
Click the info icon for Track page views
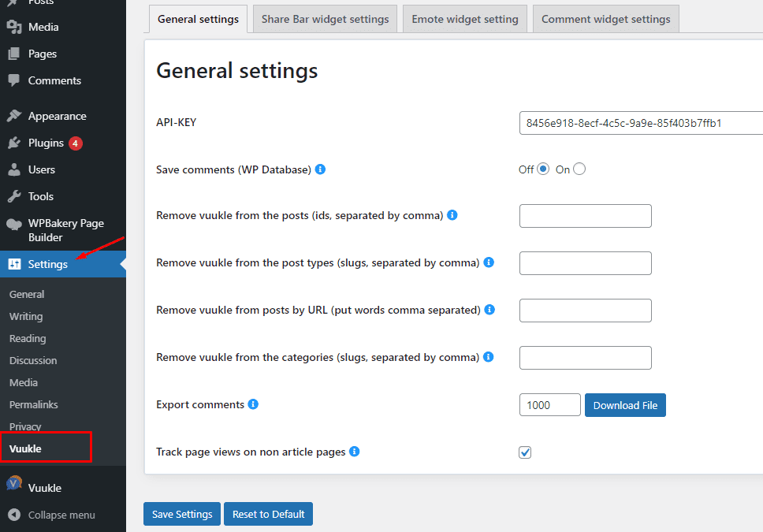[x=355, y=451]
